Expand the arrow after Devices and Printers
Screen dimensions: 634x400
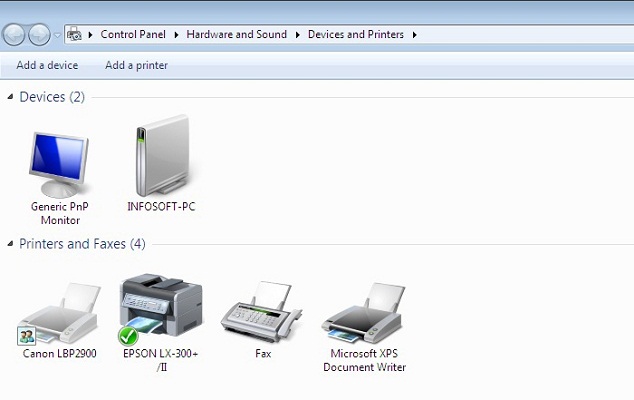(414, 35)
